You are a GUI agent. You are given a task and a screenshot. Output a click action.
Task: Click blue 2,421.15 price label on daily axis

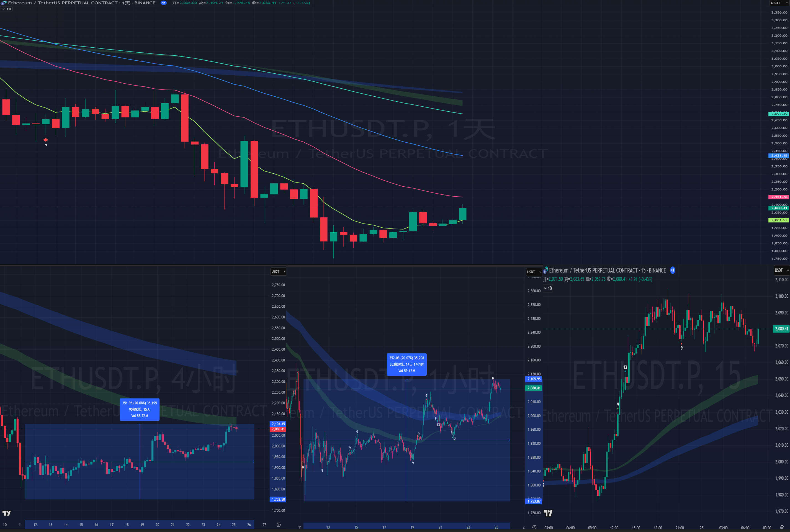click(779, 155)
